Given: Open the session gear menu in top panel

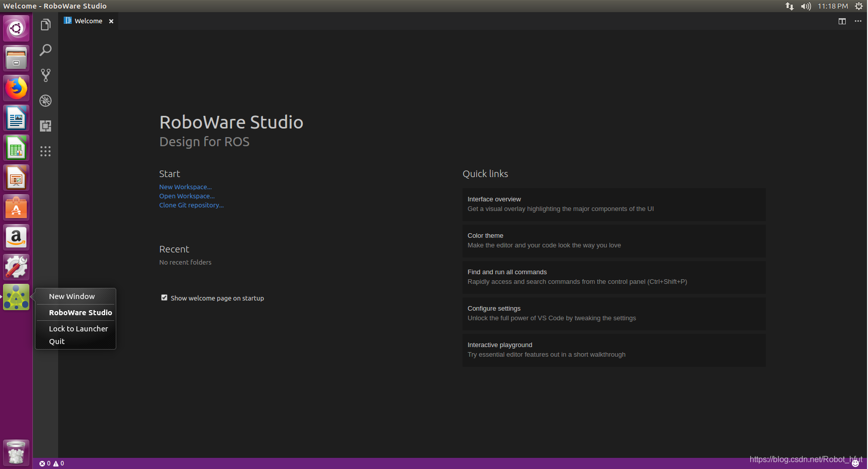Looking at the screenshot, I should tap(859, 6).
